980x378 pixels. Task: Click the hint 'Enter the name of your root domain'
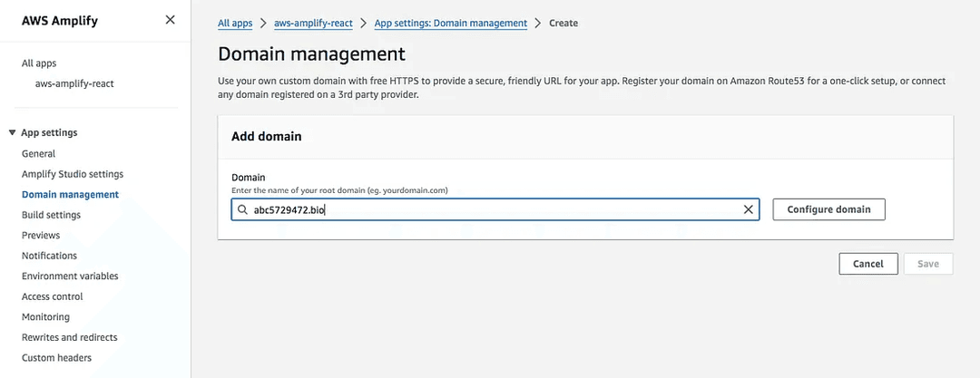[339, 190]
